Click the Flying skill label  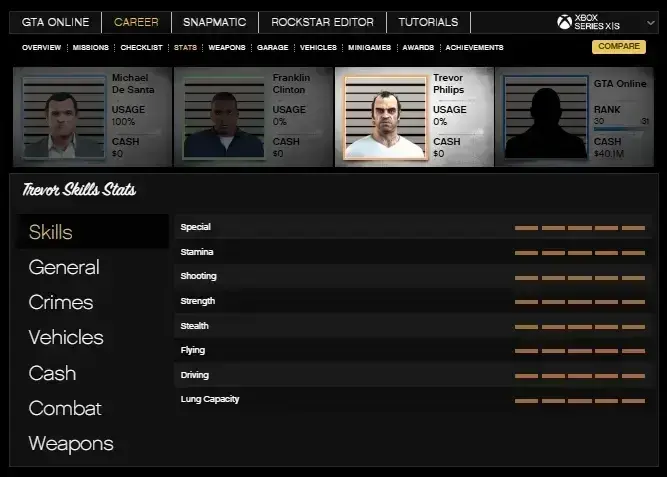coord(193,350)
